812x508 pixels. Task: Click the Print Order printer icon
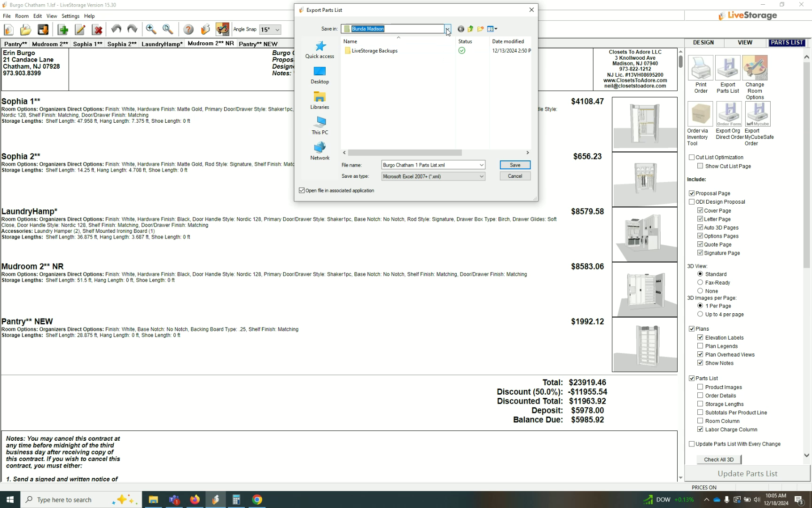[701, 68]
